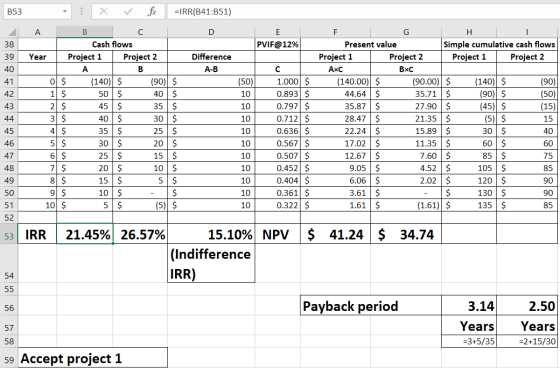The height and width of the screenshot is (368, 560).
Task: Click present value 35.71
Action: coord(406,94)
